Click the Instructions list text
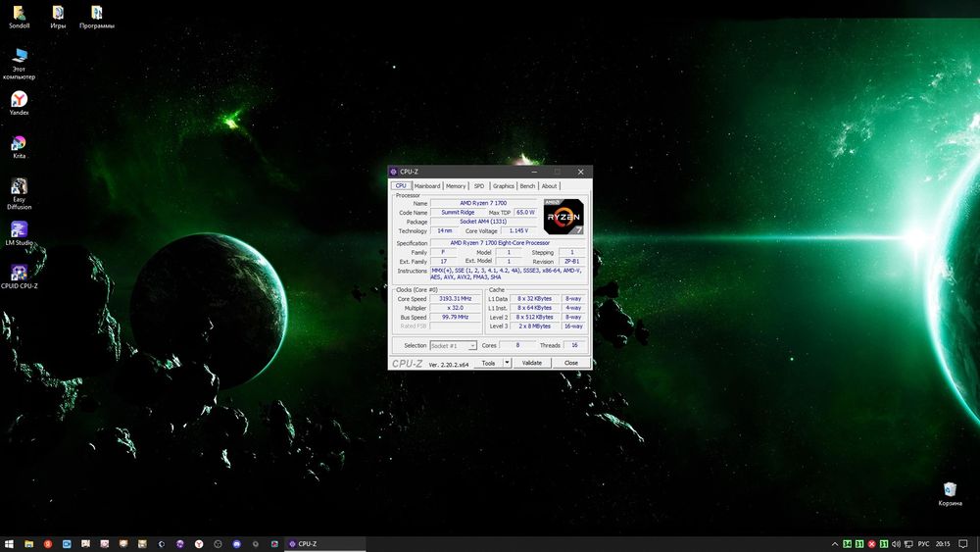This screenshot has width=980, height=552. coord(508,274)
